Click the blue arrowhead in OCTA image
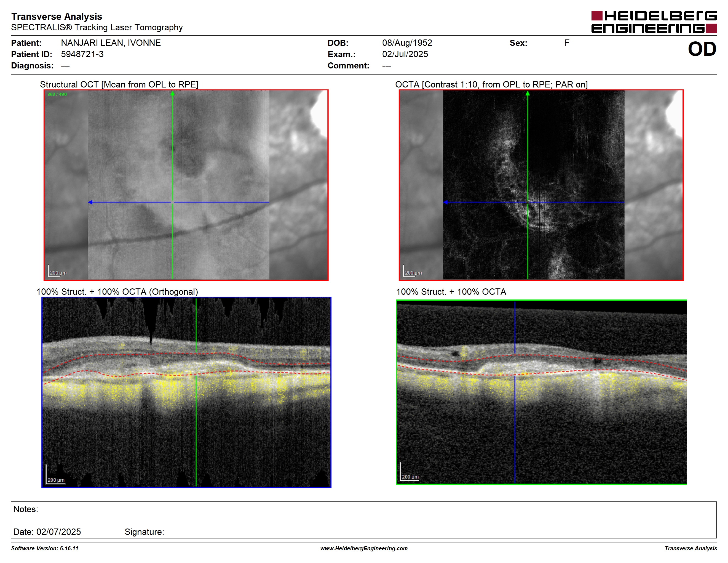The width and height of the screenshot is (728, 563). (445, 202)
